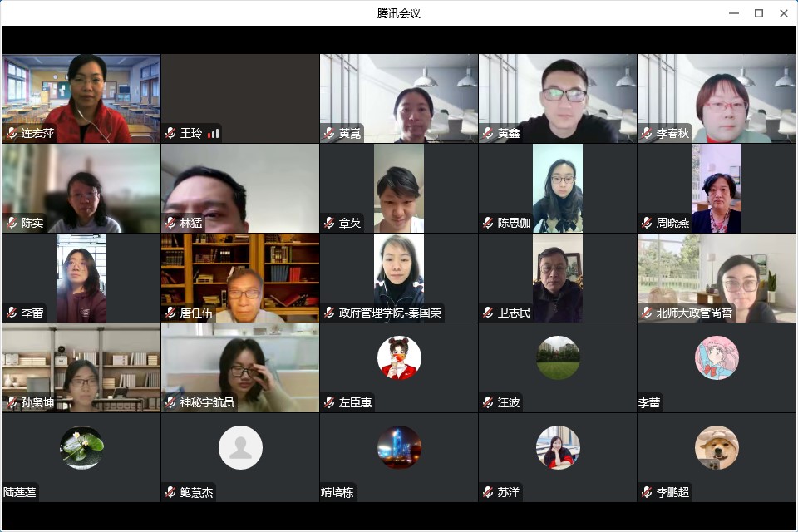Select the Shiba dog avatar of 李鹏超

click(717, 447)
